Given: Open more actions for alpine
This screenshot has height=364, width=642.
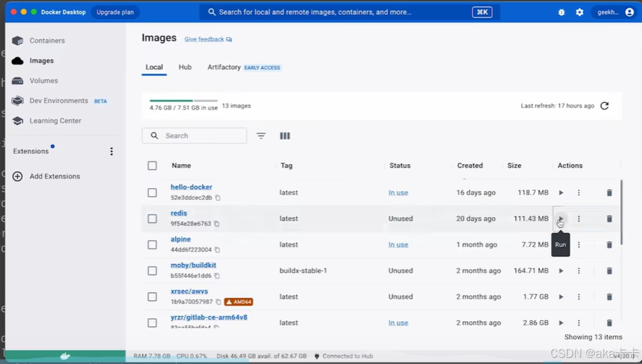Looking at the screenshot, I should pos(579,245).
